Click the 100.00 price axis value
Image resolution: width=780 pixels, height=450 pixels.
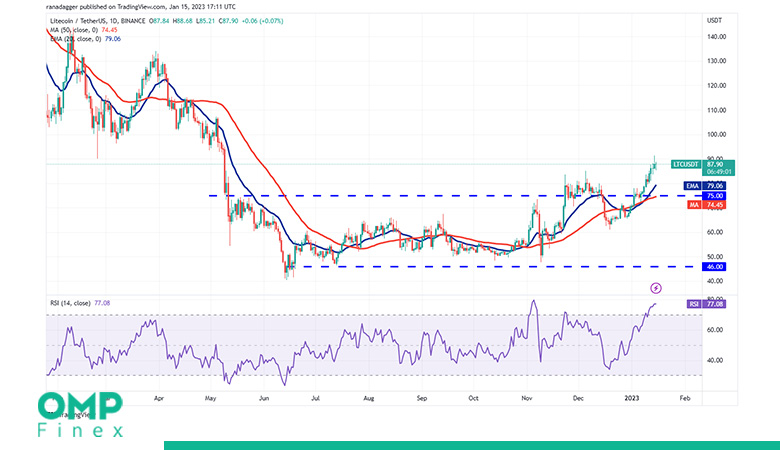(716, 135)
